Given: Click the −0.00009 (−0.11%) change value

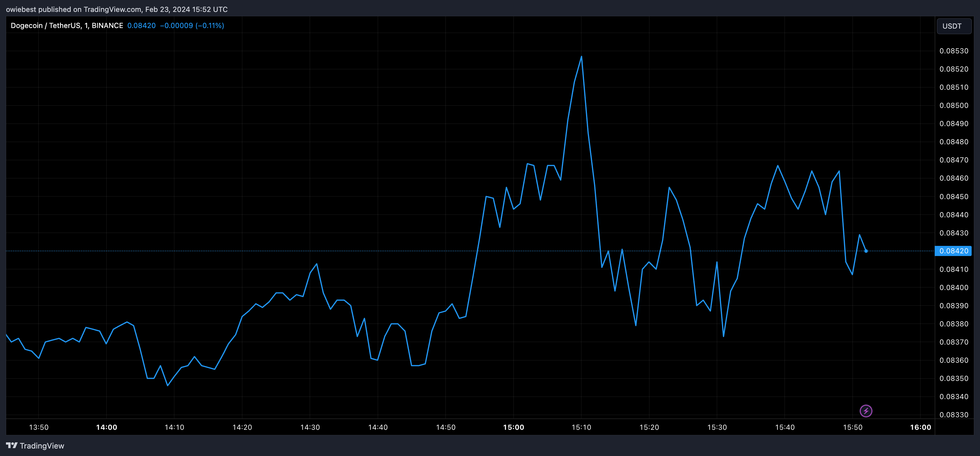Looking at the screenshot, I should point(192,25).
